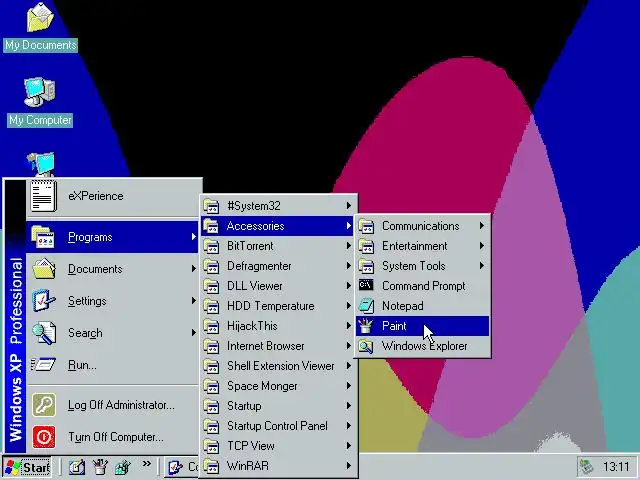Open the Shell Extension Viewer entry

click(278, 366)
